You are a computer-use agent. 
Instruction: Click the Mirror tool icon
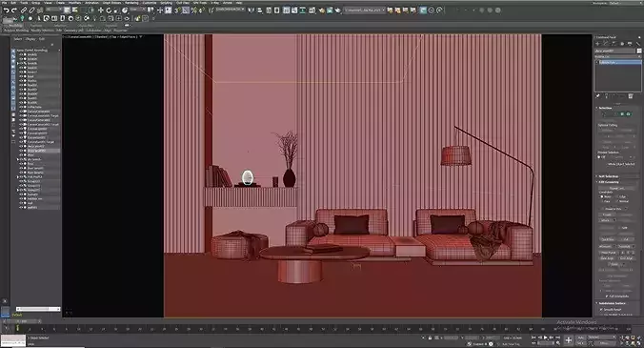(x=251, y=10)
